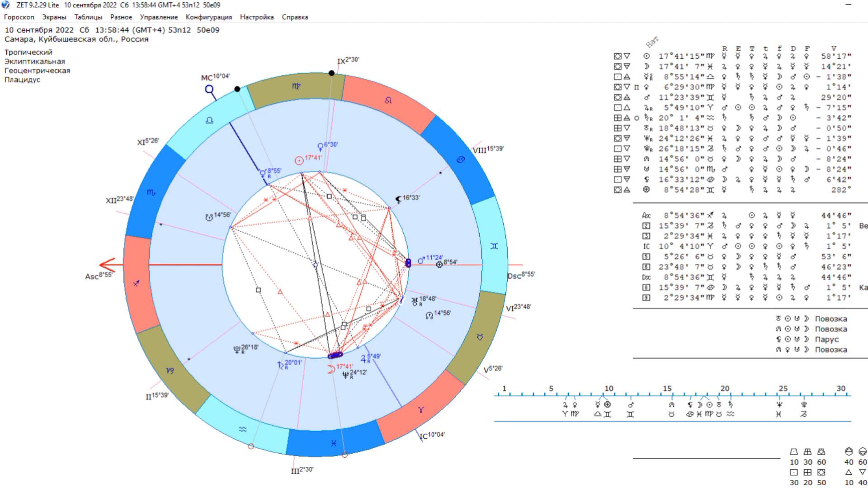The height and width of the screenshot is (488, 868).
Task: Click the Mars marker on degree scale
Action: tap(631, 405)
